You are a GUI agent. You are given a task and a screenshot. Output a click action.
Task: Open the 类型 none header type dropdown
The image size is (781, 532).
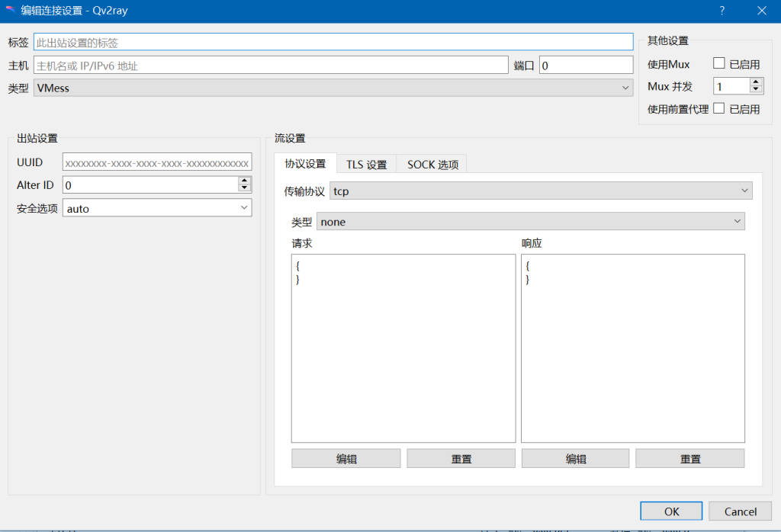coord(531,222)
